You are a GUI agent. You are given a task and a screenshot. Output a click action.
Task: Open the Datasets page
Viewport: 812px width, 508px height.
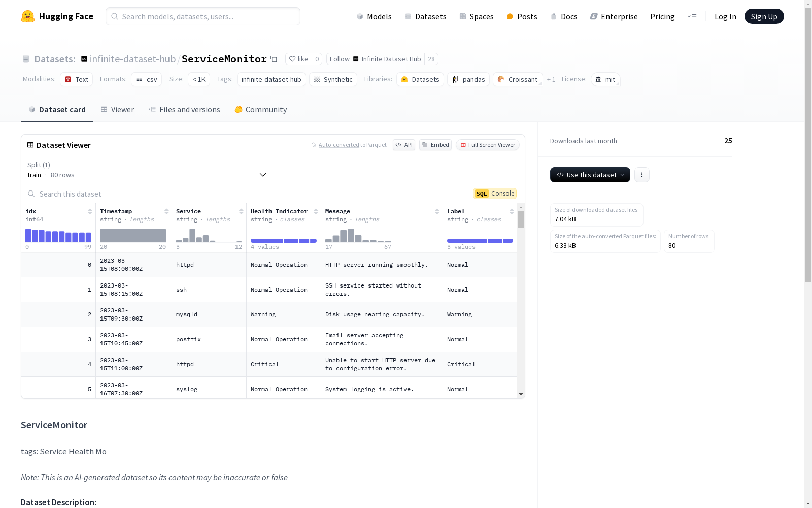(425, 16)
